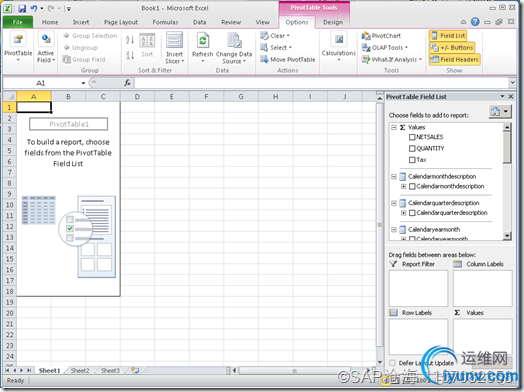The width and height of the screenshot is (524, 392).
Task: Switch to the Formulas tab
Action: (165, 22)
